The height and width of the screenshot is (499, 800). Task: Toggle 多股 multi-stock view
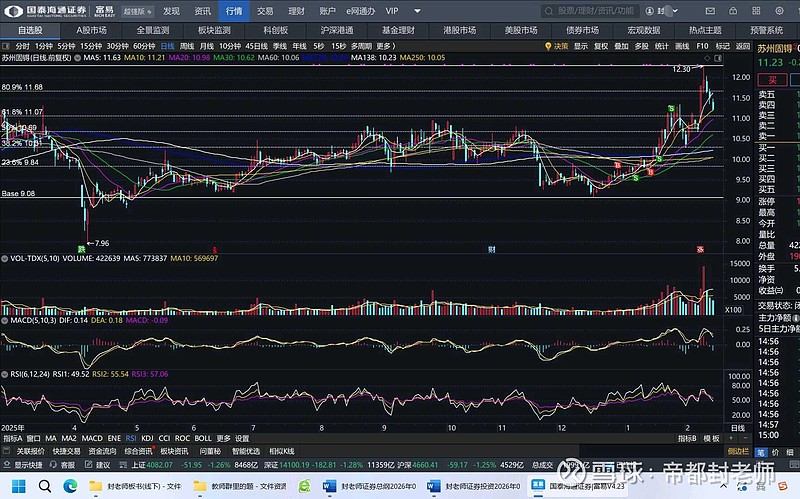tap(641, 46)
